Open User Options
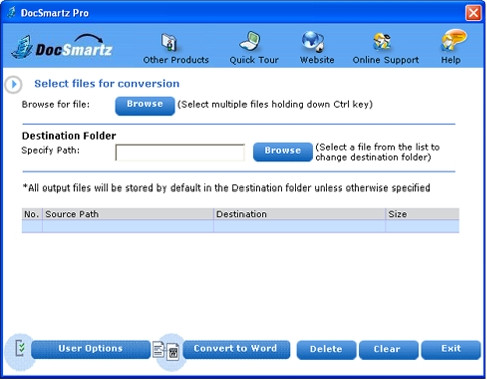The image size is (487, 380). pyautogui.click(x=91, y=349)
